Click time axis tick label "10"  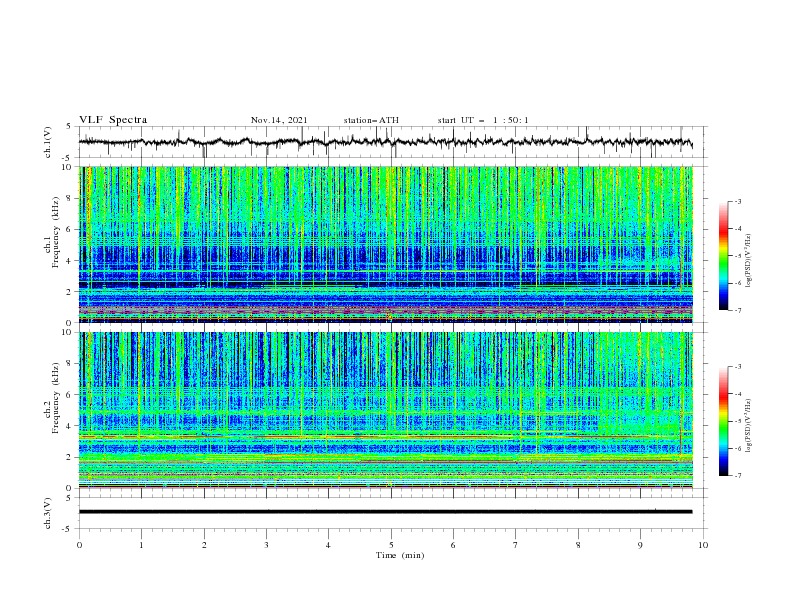click(703, 545)
